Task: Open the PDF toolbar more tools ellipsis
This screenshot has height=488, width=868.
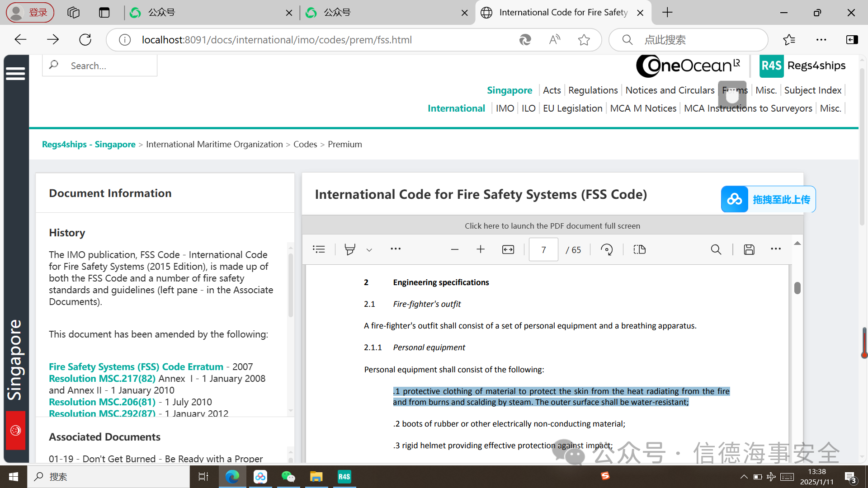Action: 396,249
